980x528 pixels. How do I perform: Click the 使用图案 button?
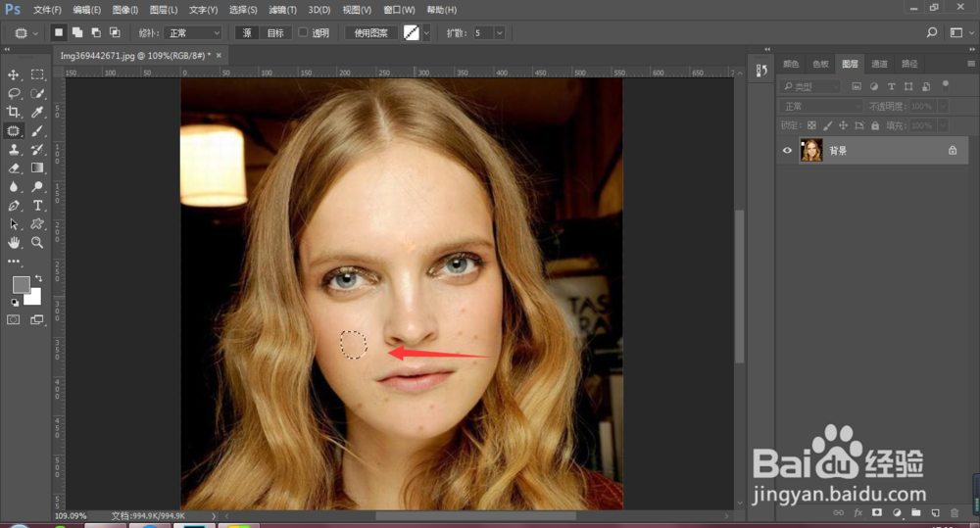coord(371,32)
